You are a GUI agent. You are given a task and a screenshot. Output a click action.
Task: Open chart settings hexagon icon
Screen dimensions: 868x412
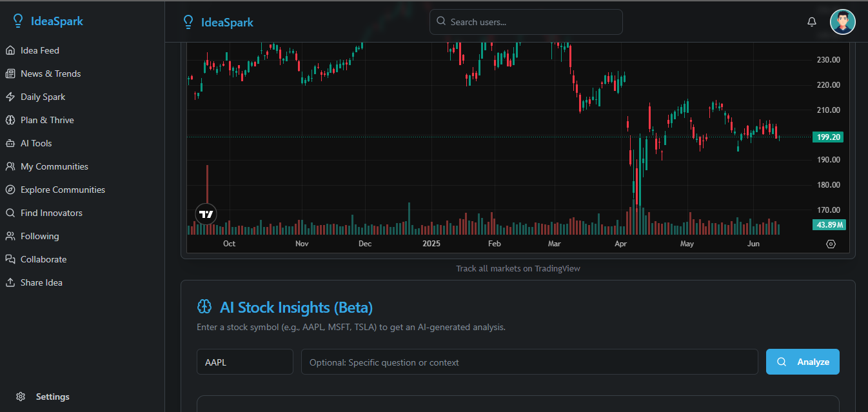coord(831,244)
